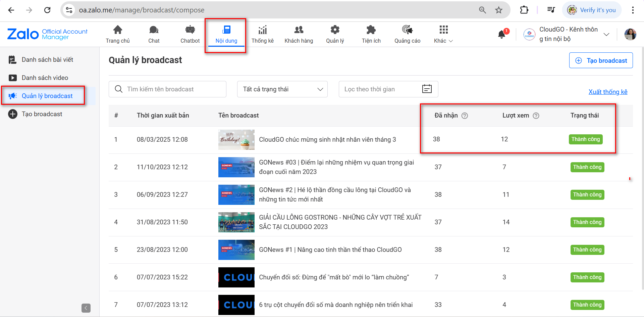The height and width of the screenshot is (317, 644).
Task: Click the broadcast name search field
Action: pyautogui.click(x=167, y=89)
